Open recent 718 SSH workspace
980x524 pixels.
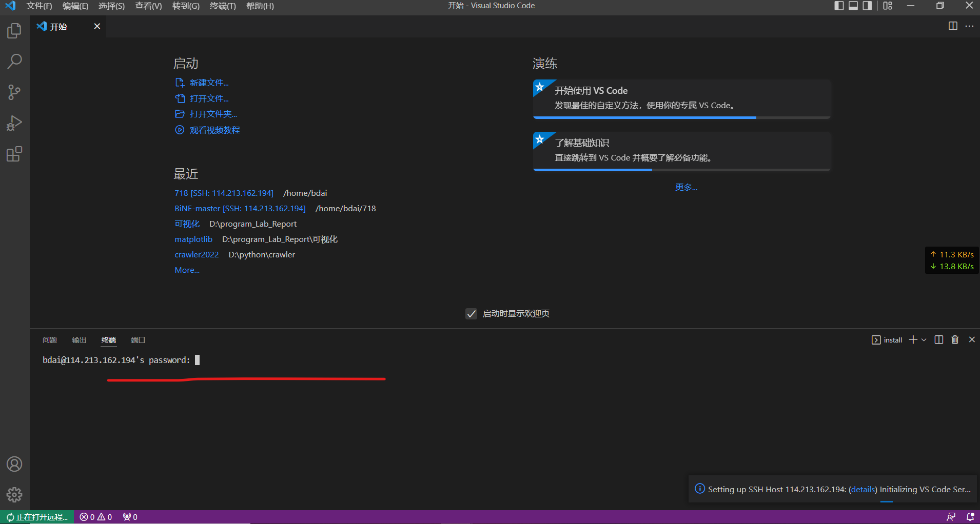tap(224, 193)
